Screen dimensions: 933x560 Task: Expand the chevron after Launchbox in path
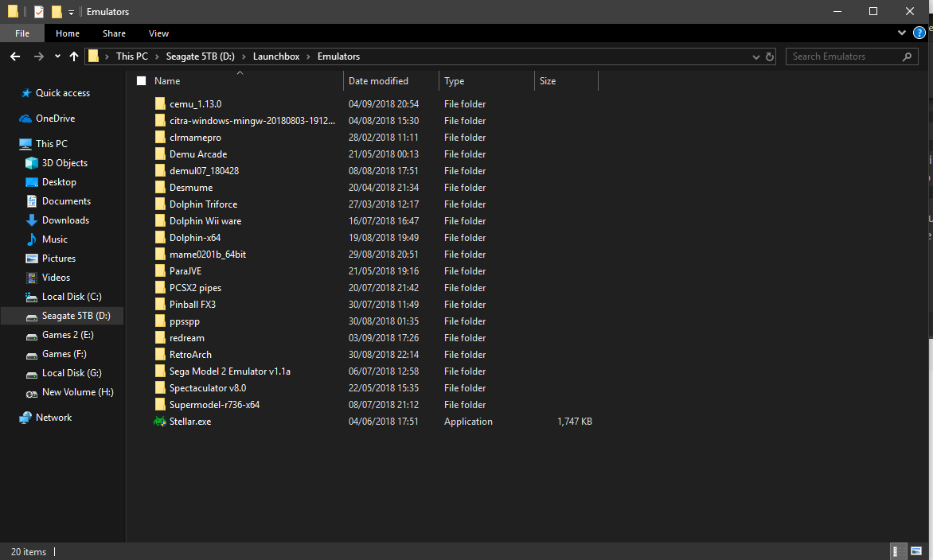pos(309,56)
